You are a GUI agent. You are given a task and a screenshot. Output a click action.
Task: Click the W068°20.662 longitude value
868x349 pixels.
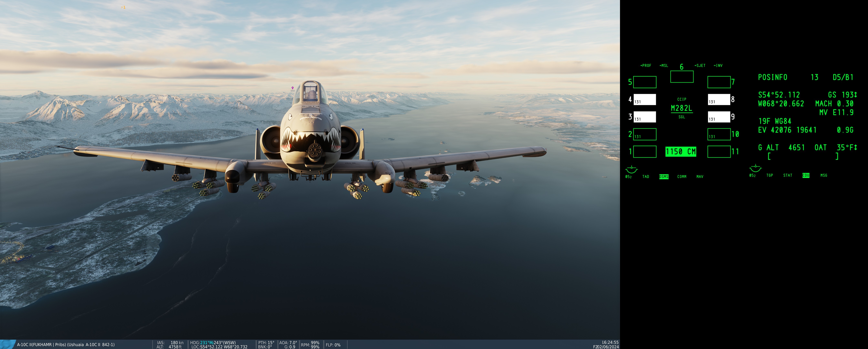coord(781,104)
